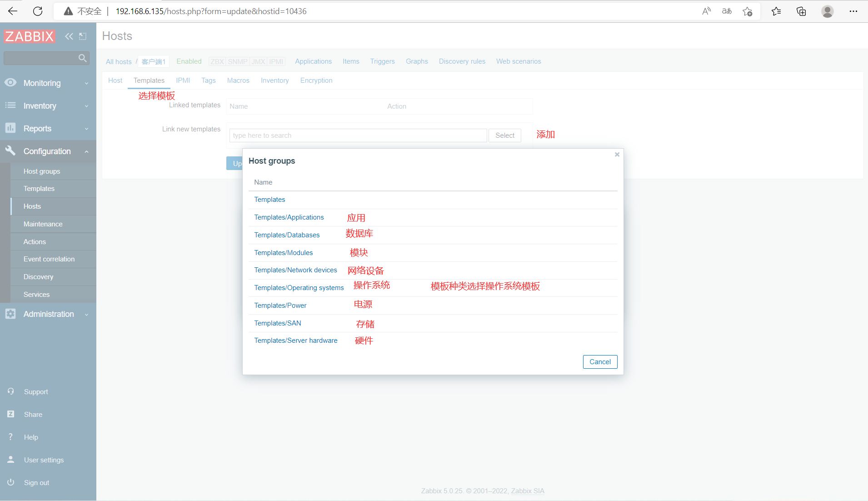Open browser collections icon
This screenshot has height=501, width=868.
(x=801, y=11)
